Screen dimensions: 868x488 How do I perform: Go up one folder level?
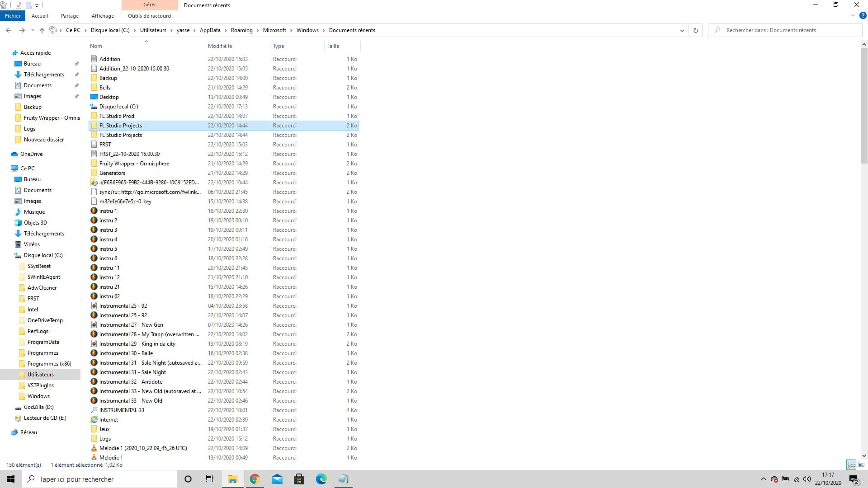[42, 30]
